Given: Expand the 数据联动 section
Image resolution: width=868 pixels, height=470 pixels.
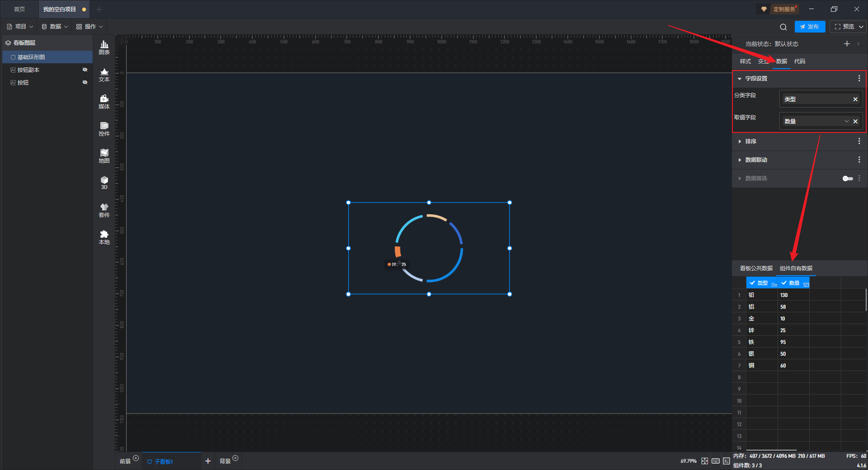Looking at the screenshot, I should point(756,160).
